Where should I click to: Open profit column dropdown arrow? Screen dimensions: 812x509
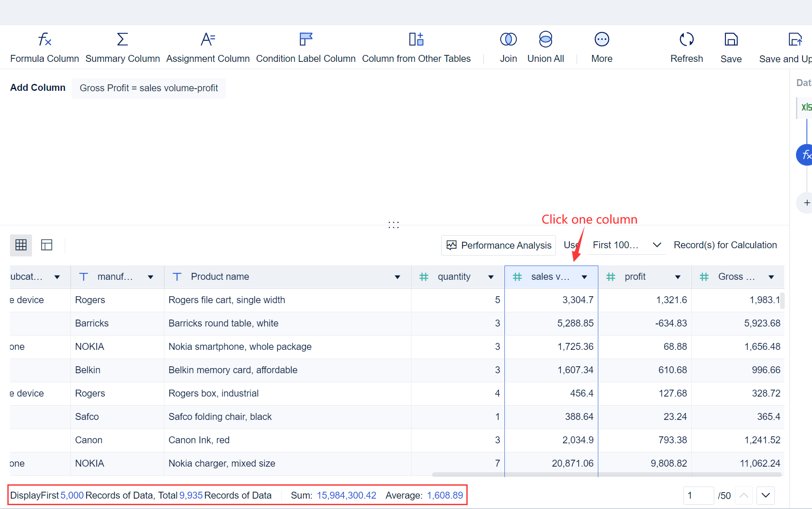point(678,277)
